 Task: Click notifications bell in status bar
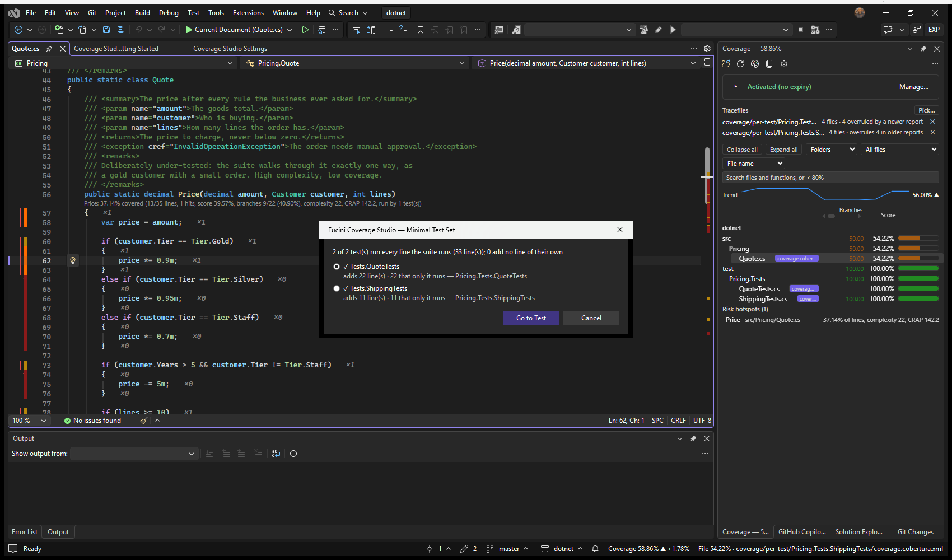coord(595,549)
